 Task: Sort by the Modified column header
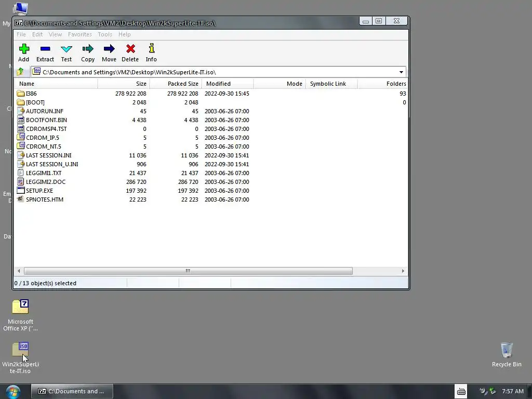pyautogui.click(x=228, y=84)
